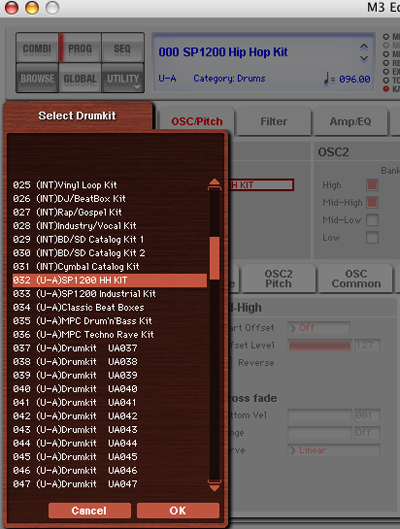
Task: Select 026 (INT)DJ/BeatBox Kit
Action: (x=110, y=198)
